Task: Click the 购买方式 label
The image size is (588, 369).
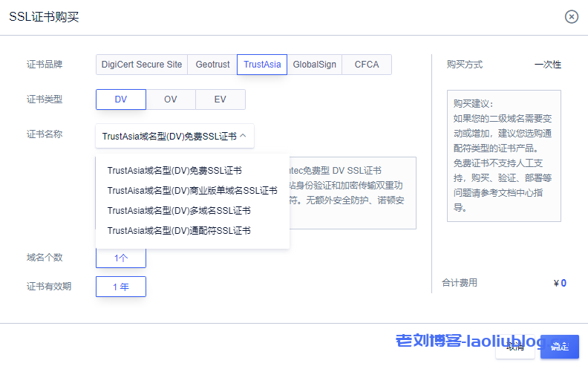Action: pos(464,65)
